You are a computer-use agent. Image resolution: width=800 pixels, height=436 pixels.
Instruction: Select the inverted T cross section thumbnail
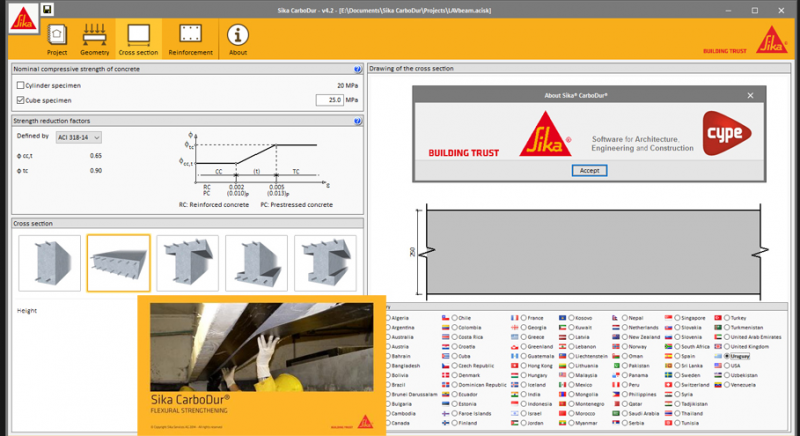pos(256,263)
